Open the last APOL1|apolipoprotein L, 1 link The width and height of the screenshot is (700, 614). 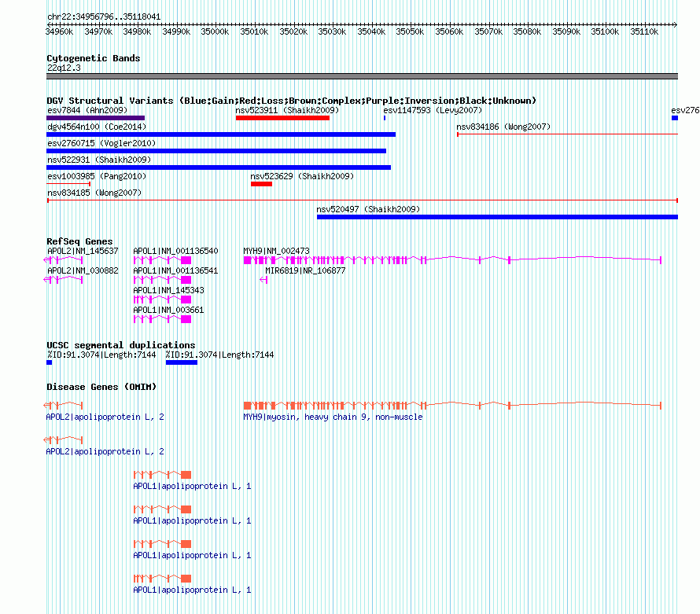point(192,590)
